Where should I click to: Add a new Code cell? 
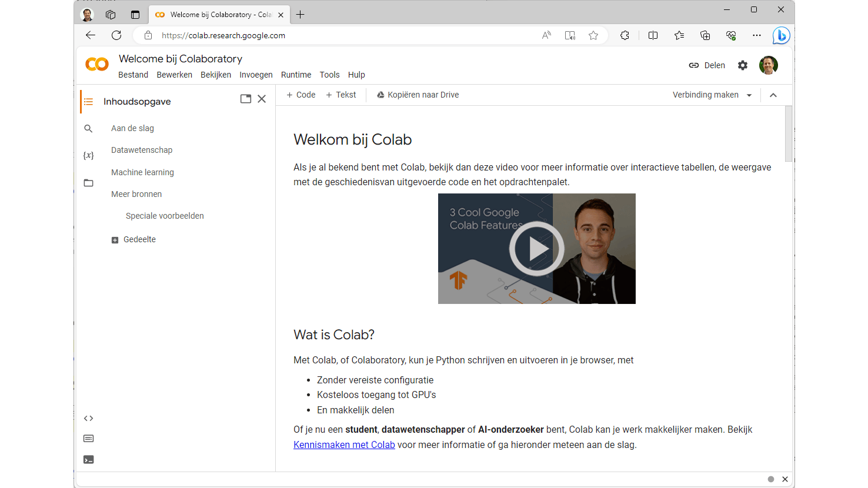301,95
